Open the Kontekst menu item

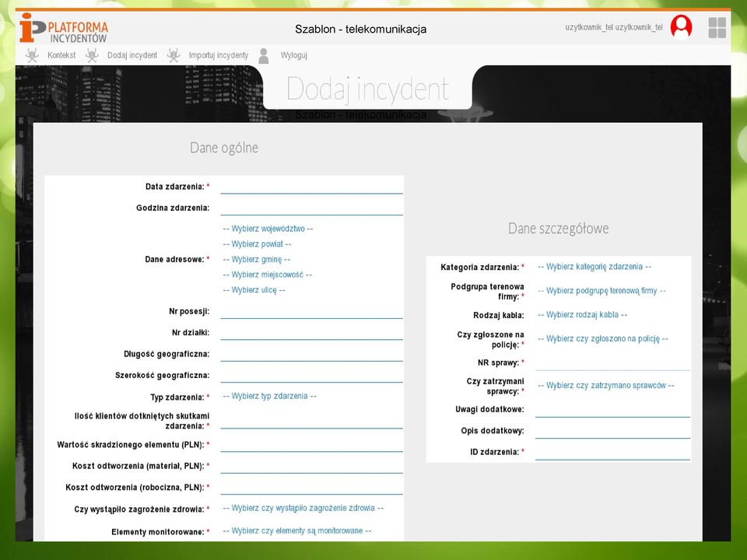[61, 55]
